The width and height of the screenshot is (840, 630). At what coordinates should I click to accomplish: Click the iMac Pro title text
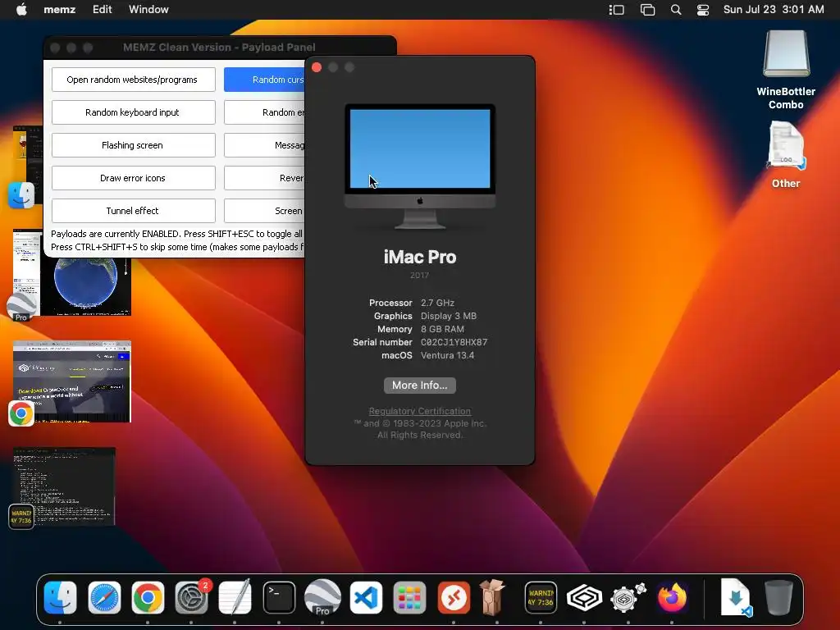pos(419,257)
